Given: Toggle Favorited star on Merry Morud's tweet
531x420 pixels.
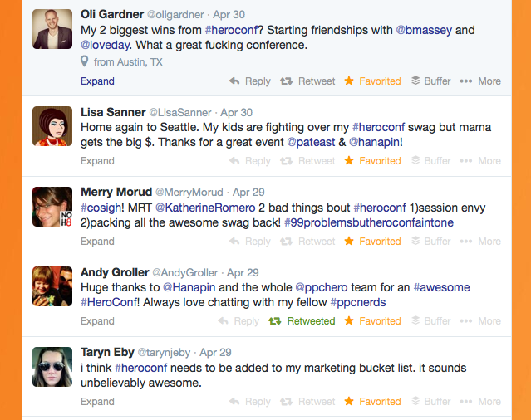Looking at the screenshot, I should [x=349, y=241].
